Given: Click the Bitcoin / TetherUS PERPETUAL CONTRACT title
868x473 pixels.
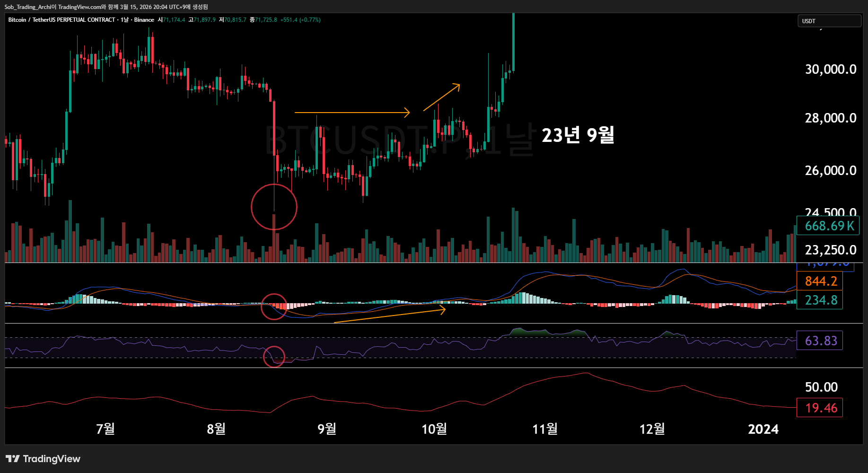Looking at the screenshot, I should coord(61,20).
